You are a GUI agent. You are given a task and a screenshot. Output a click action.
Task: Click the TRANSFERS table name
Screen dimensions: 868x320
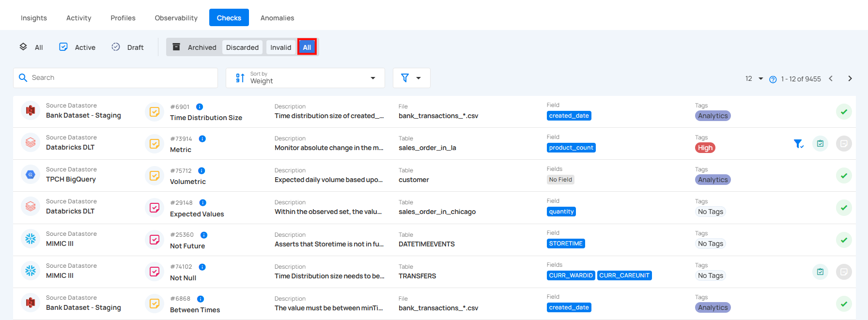417,276
